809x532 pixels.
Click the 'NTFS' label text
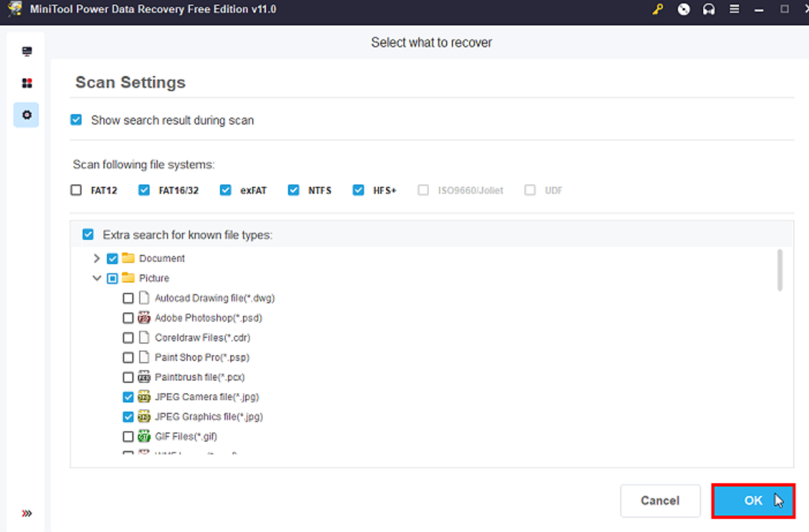tap(320, 191)
